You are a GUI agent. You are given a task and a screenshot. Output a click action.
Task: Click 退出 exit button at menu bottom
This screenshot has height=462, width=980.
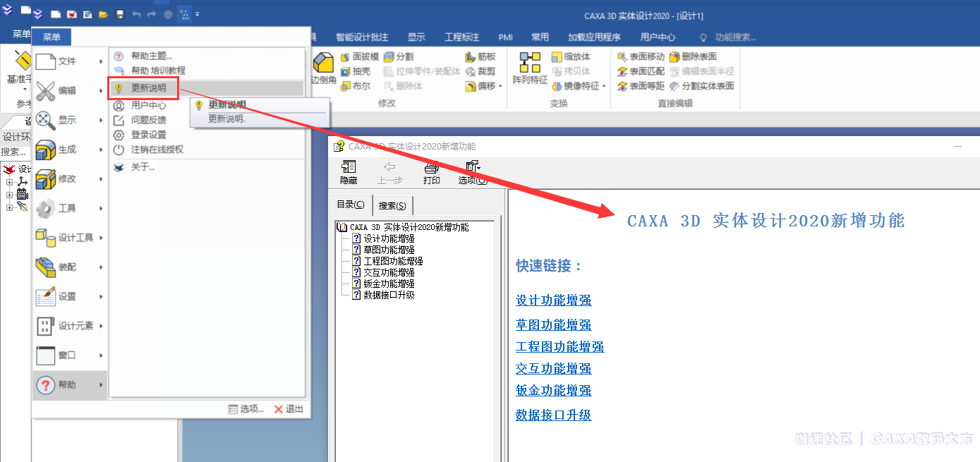click(x=289, y=409)
